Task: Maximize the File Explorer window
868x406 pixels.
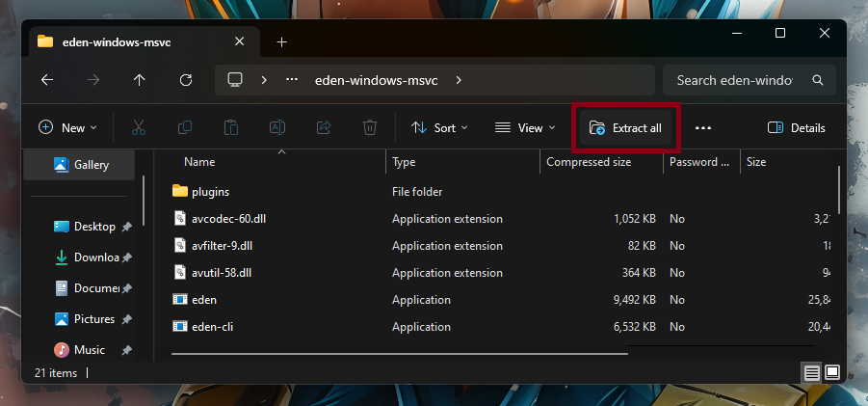Action: pos(780,33)
